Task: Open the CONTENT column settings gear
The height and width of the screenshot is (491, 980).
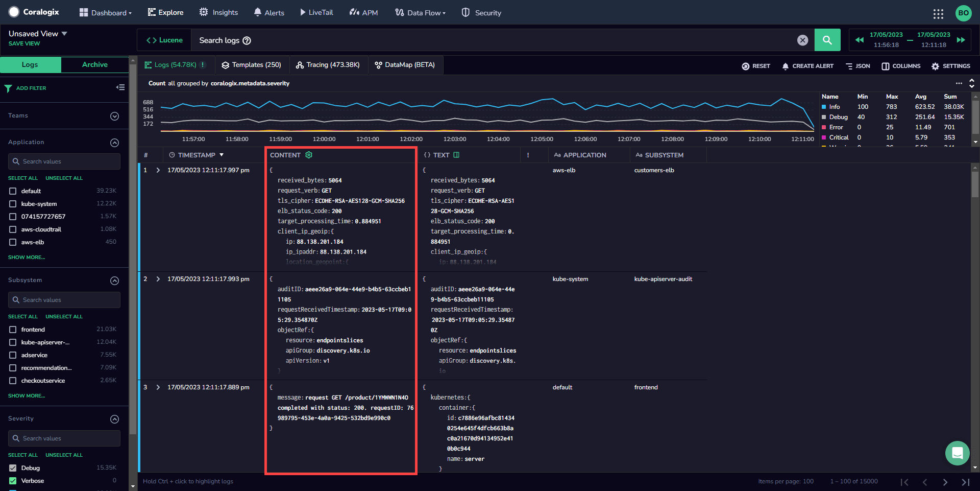Action: [x=309, y=155]
